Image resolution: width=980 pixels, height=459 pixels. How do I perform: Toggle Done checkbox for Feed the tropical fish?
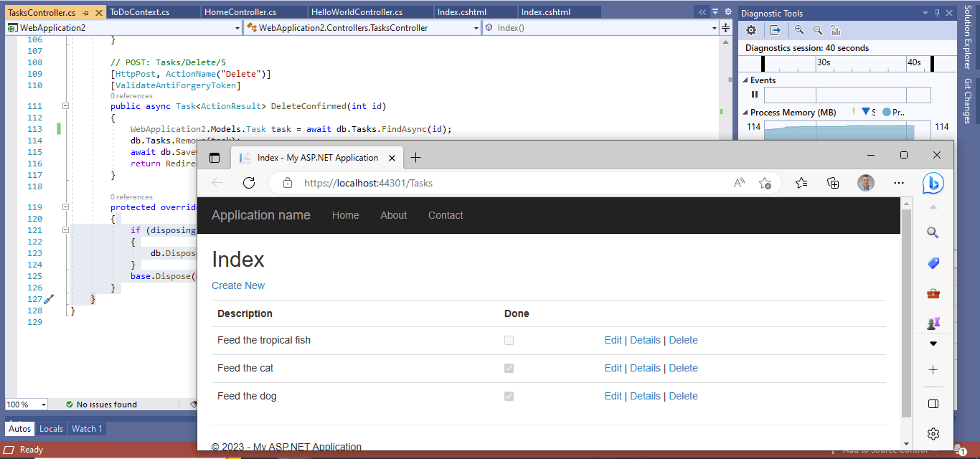coord(509,341)
